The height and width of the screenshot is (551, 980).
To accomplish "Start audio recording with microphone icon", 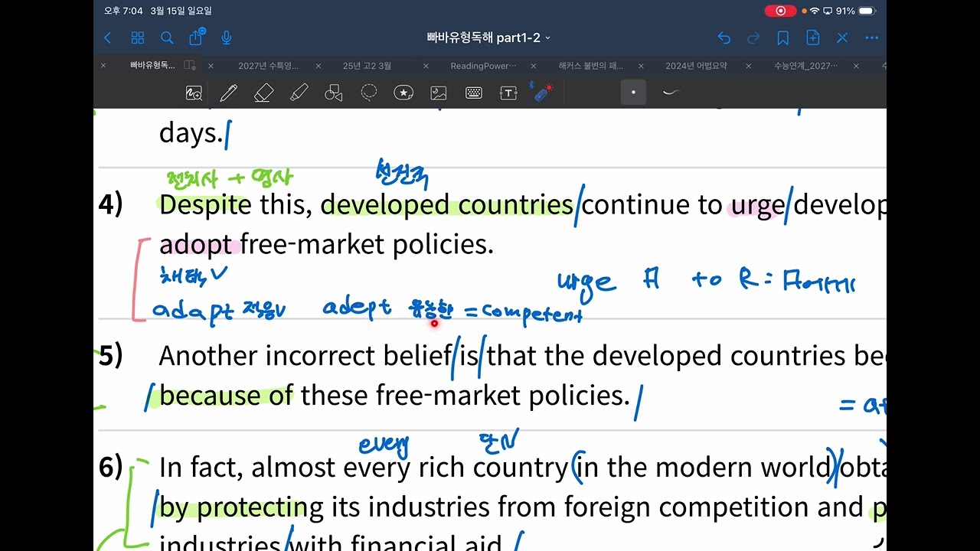I will (227, 37).
